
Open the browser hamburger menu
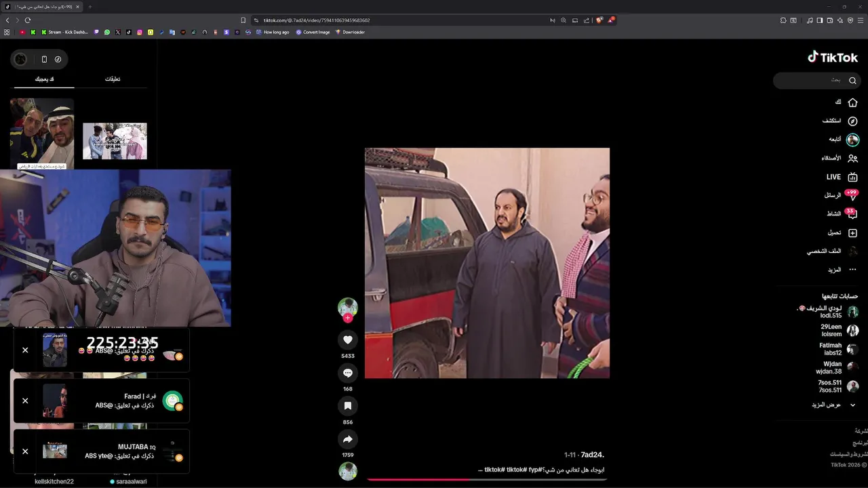coord(861,20)
